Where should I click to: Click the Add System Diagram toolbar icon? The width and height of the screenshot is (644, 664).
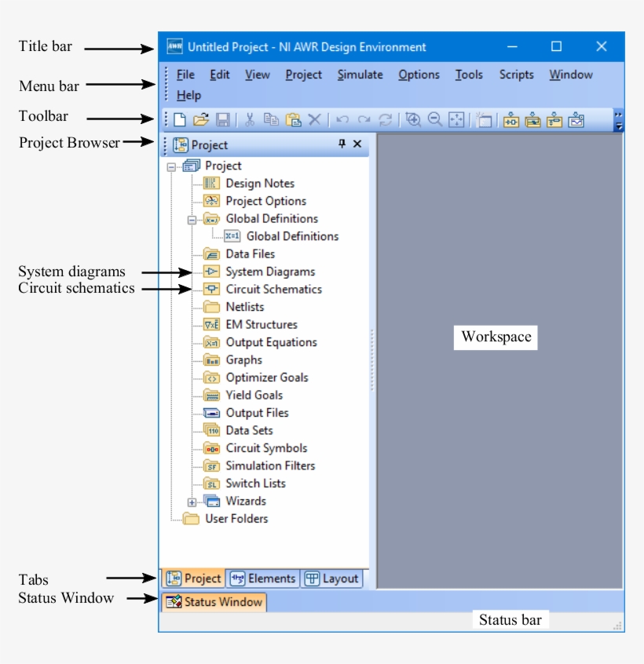tap(511, 120)
